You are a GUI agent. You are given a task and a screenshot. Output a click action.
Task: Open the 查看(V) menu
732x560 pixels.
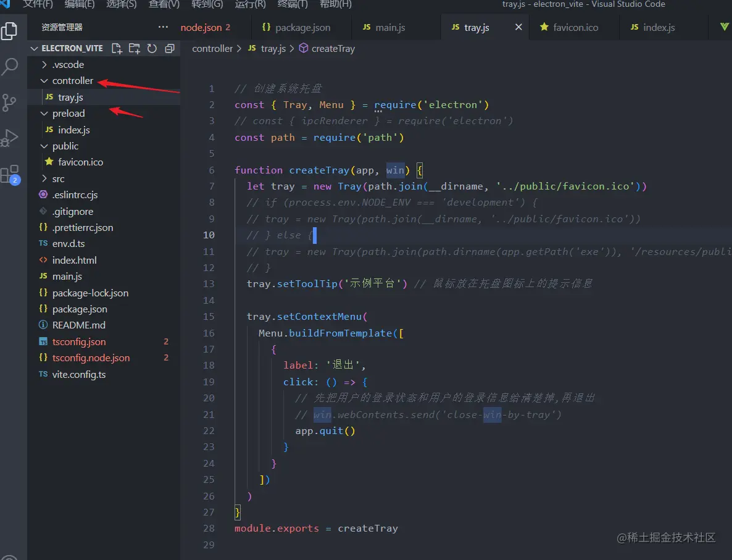164,4
